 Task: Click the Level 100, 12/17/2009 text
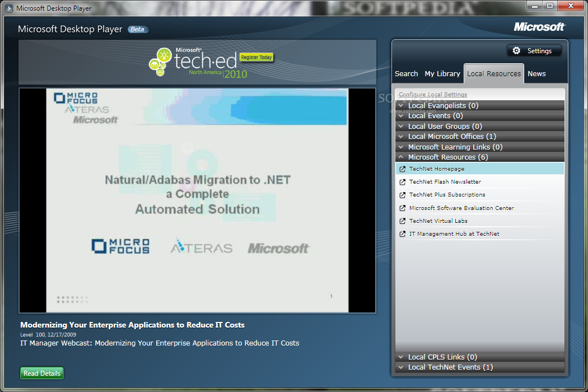(48, 335)
